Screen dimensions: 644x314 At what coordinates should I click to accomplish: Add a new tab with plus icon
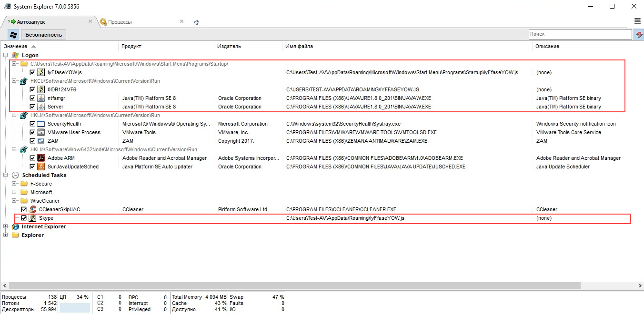(197, 22)
